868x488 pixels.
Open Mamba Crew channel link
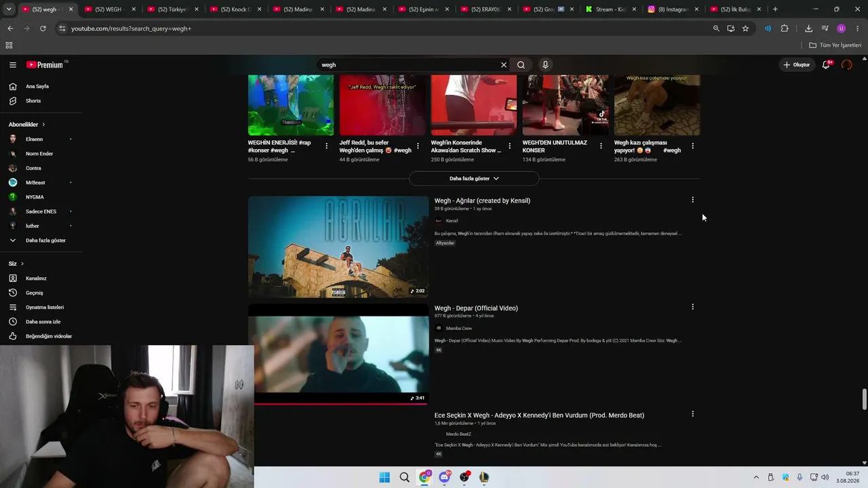[x=459, y=329]
